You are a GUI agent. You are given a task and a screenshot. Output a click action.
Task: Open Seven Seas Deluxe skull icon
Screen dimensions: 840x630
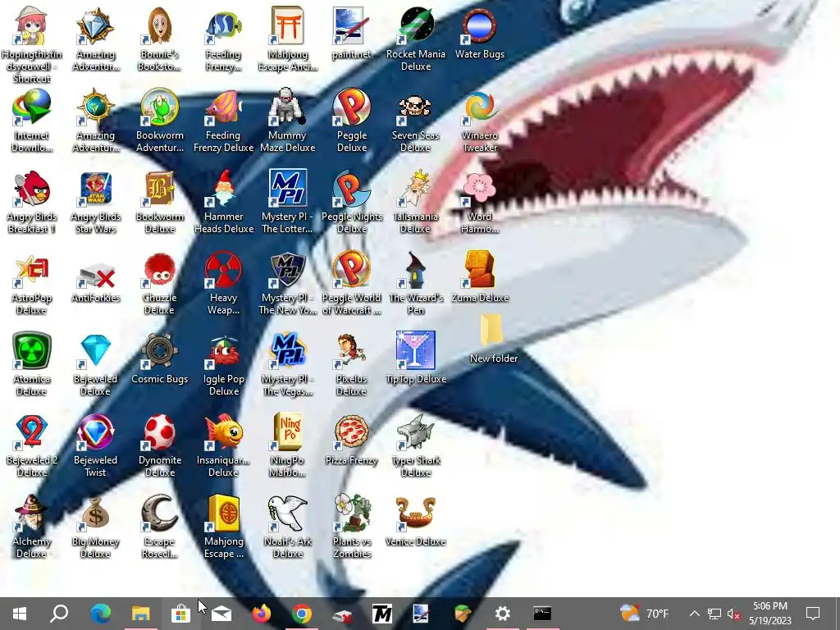point(416,107)
